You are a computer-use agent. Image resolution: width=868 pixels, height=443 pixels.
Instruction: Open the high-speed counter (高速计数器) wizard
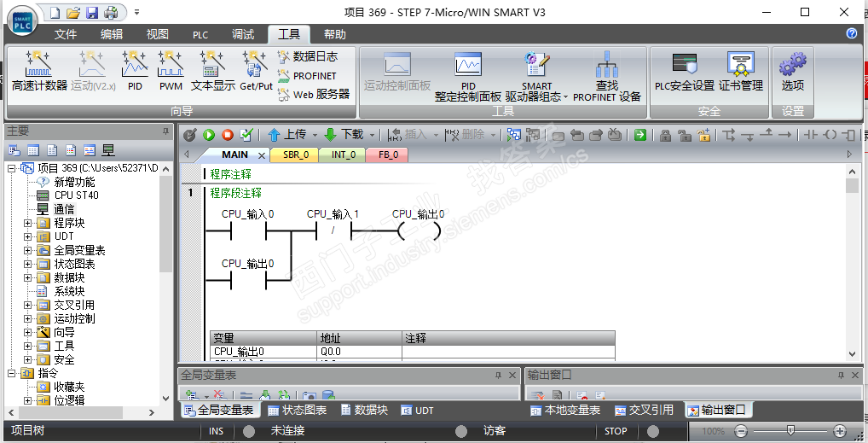[38, 70]
